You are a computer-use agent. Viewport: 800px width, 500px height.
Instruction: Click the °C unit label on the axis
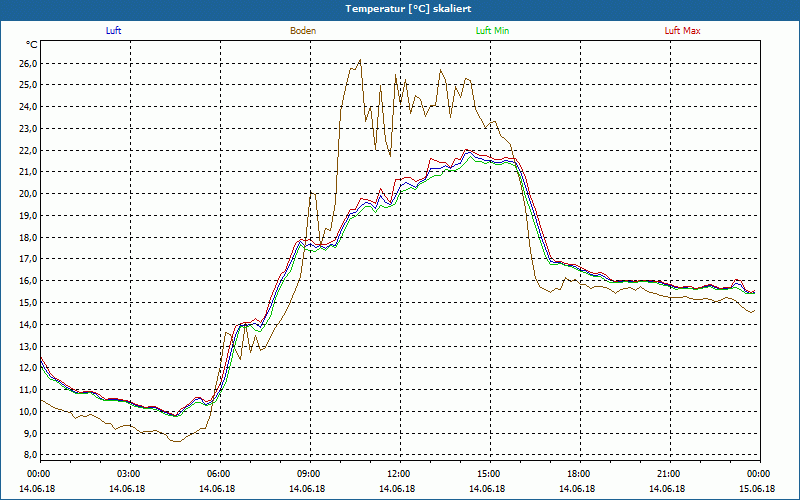coord(32,45)
